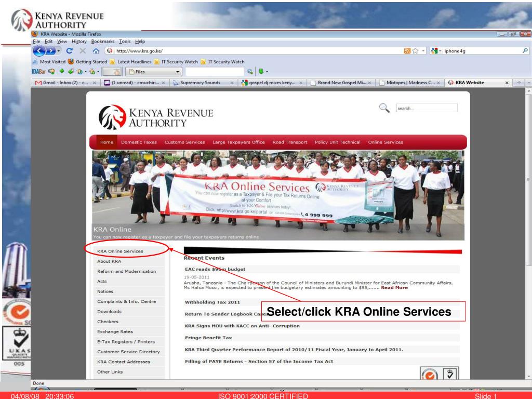532x399 pixels.
Task: Open the Latest Headlines bookmark
Action: (x=130, y=62)
